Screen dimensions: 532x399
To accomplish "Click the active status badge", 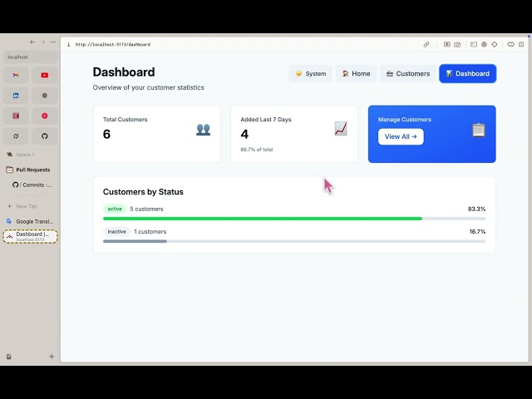I will pyautogui.click(x=115, y=209).
